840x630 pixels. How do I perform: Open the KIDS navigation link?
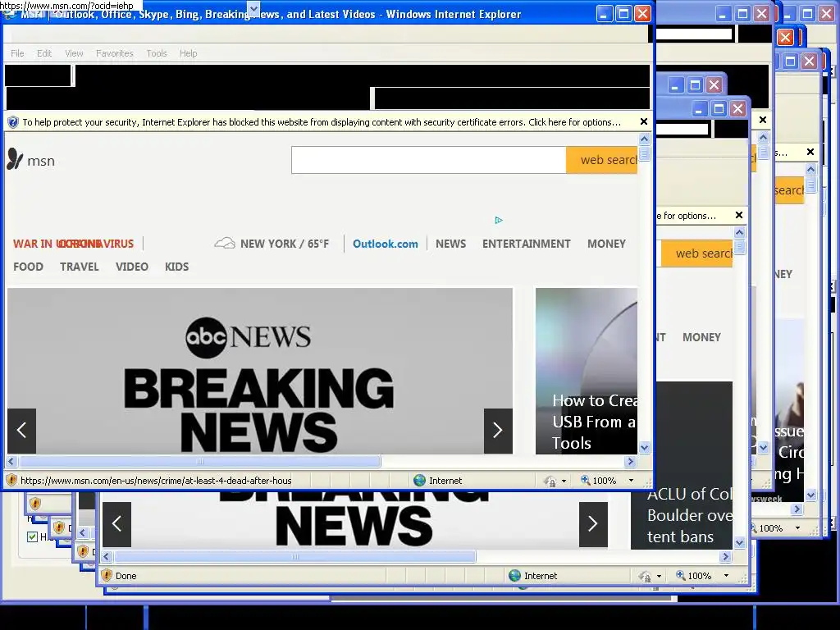pos(177,267)
